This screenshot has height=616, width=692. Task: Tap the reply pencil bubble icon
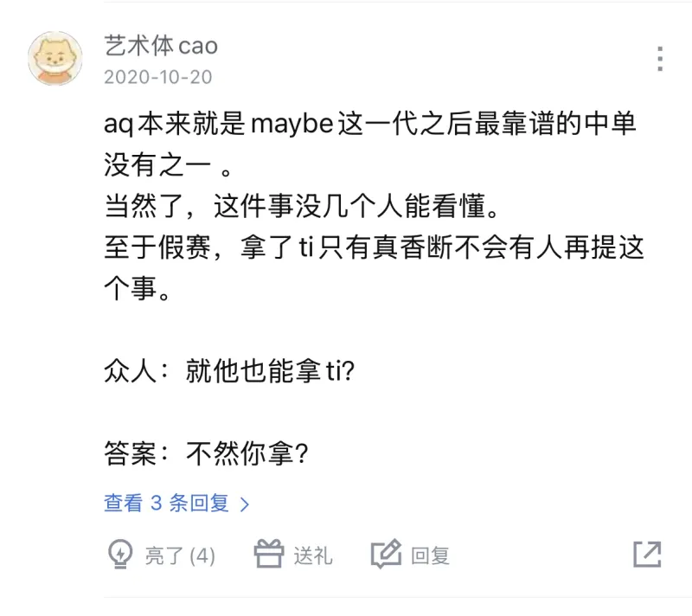click(386, 555)
